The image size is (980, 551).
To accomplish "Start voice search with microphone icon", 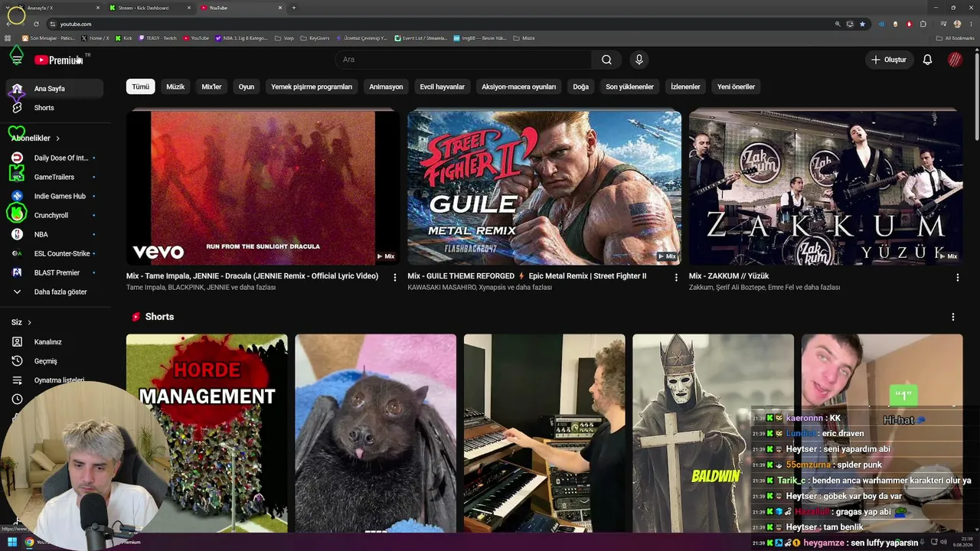I will (x=639, y=60).
